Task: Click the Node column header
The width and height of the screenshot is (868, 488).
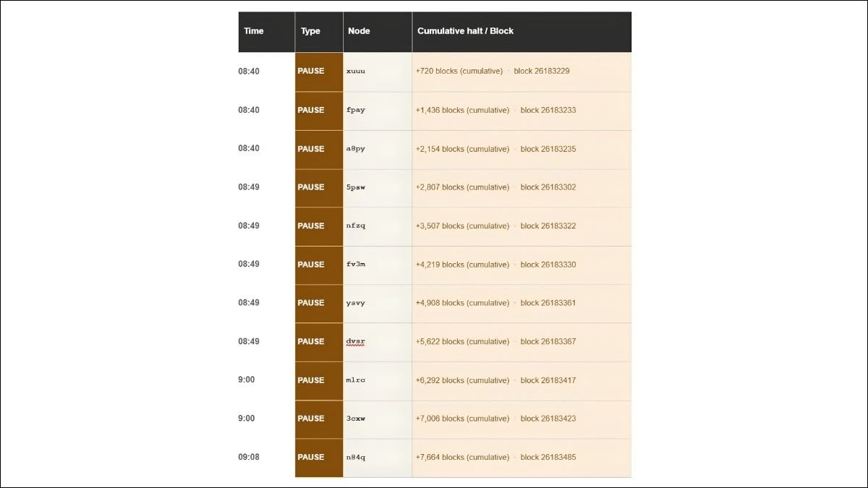Action: pyautogui.click(x=378, y=31)
